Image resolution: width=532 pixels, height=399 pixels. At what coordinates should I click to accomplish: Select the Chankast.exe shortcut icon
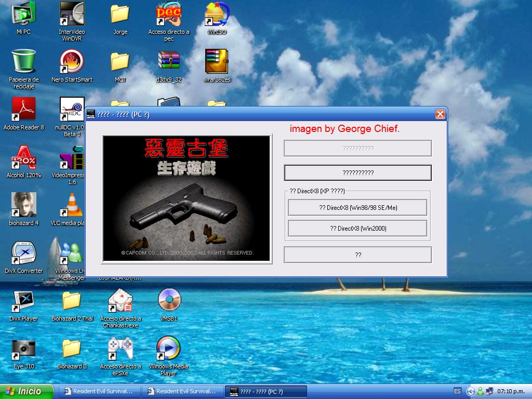[120, 301]
